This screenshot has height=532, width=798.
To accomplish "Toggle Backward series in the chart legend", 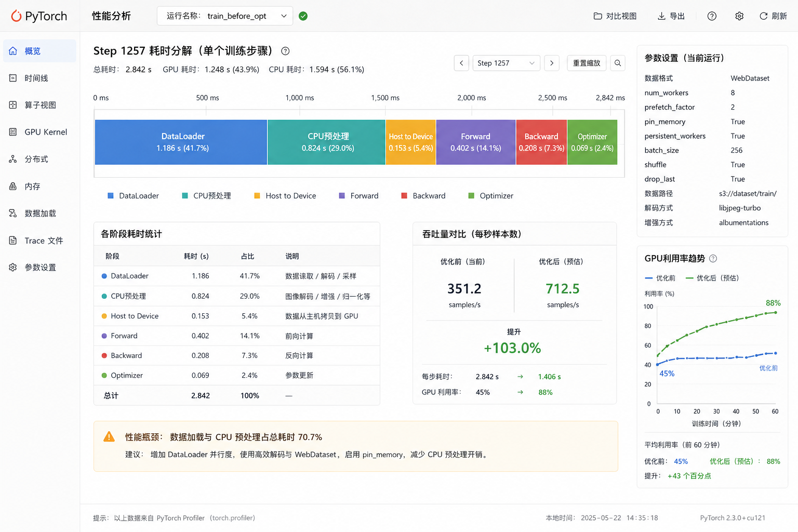I will (423, 196).
